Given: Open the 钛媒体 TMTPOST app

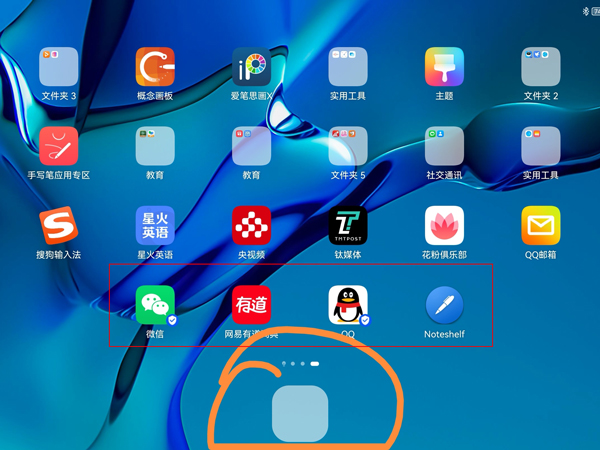Looking at the screenshot, I should 348,225.
